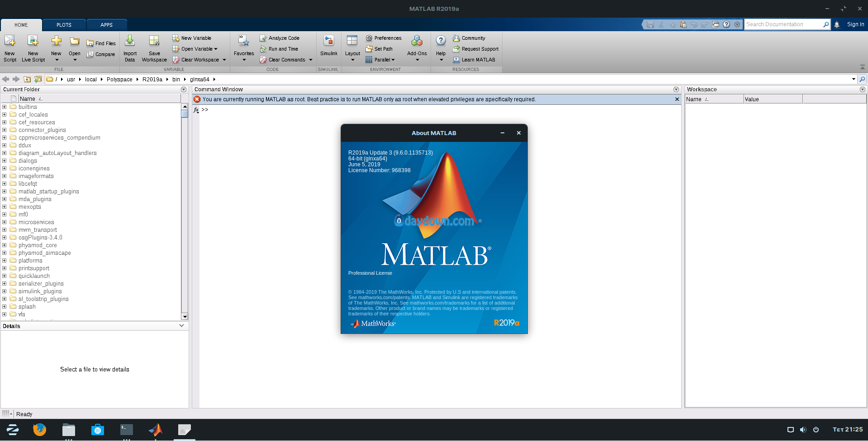Select the microservices folder
This screenshot has width=868, height=441.
tap(36, 222)
